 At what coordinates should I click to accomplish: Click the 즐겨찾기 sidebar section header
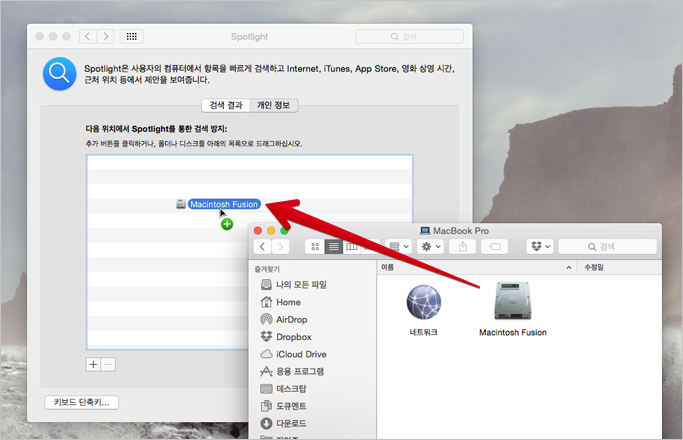point(267,269)
